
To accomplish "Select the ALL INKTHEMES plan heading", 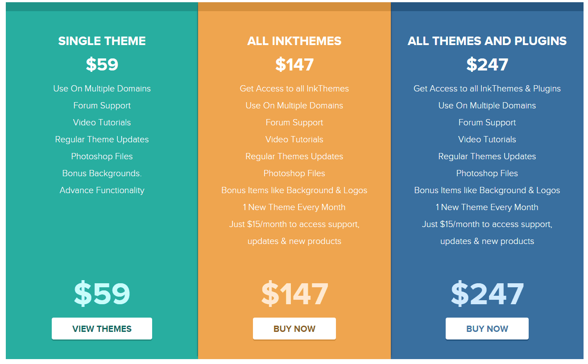I will click(x=294, y=41).
